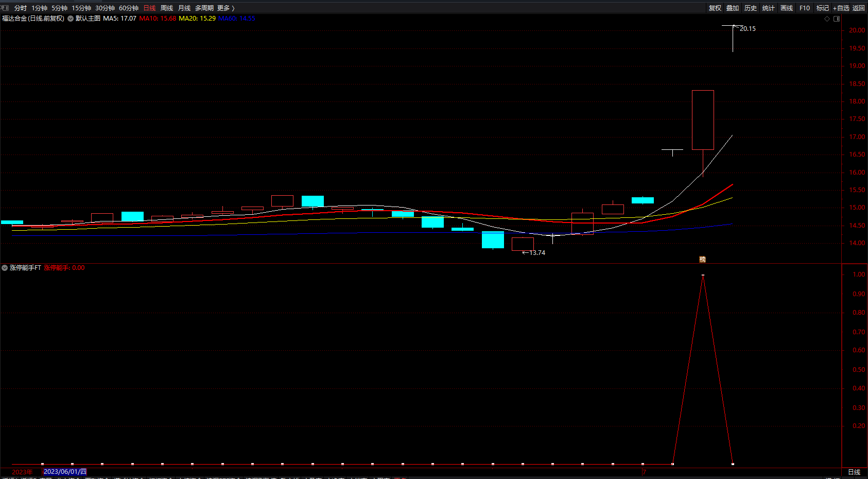The height and width of the screenshot is (479, 868).
Task: Click the collapse-panel icon at top left
Action: point(5,8)
